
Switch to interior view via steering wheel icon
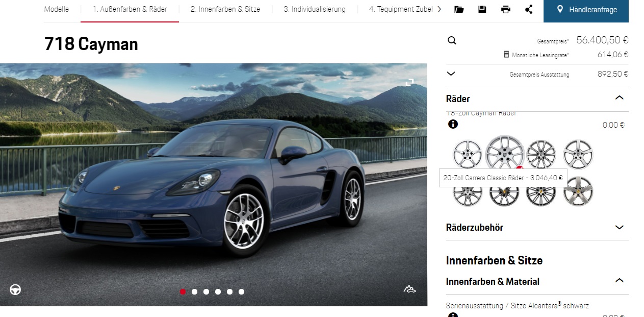pos(15,289)
